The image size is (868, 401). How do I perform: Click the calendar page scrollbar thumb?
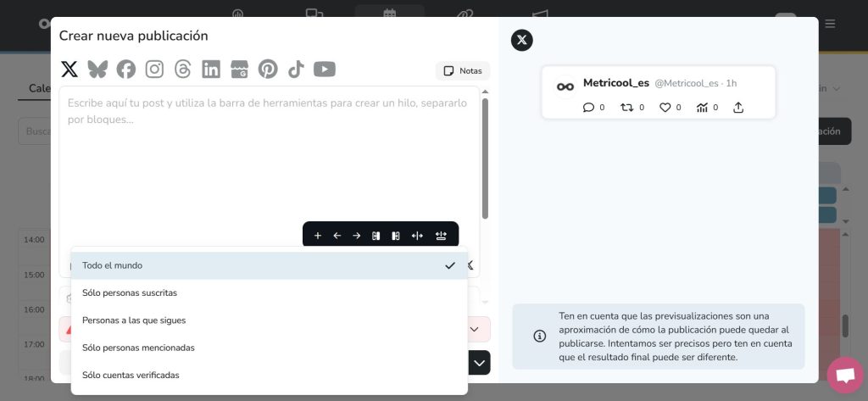point(845,326)
